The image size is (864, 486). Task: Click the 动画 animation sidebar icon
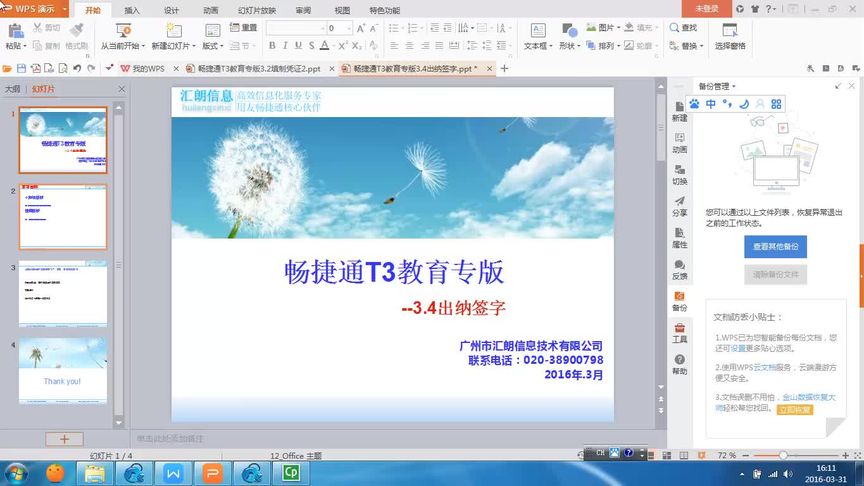[x=679, y=143]
